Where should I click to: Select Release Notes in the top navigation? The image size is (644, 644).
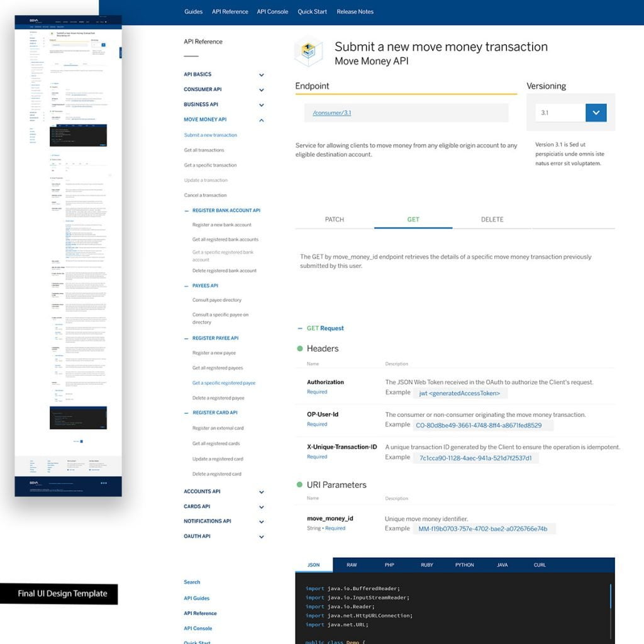point(355,11)
